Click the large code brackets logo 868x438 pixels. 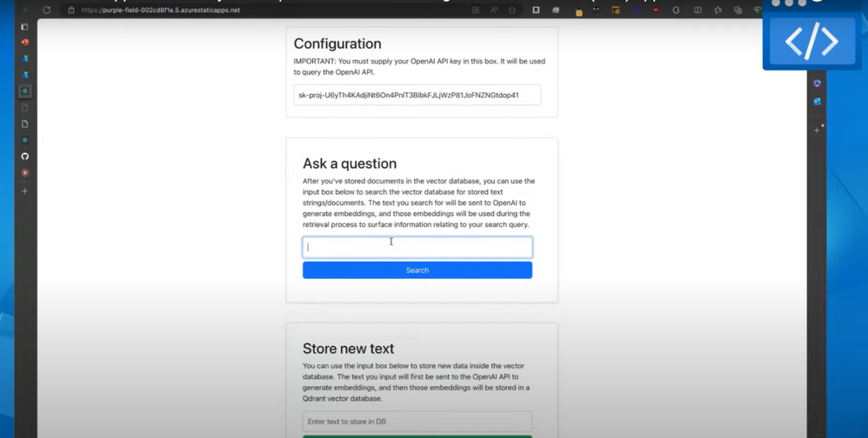click(811, 41)
